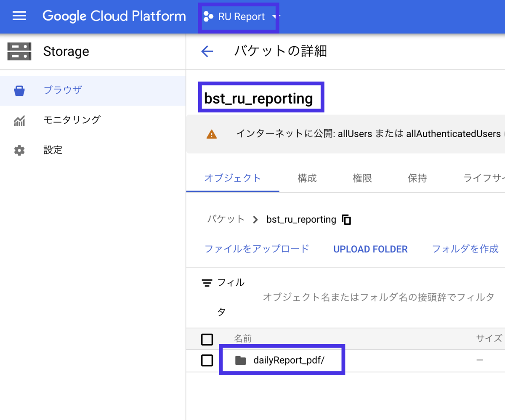This screenshot has height=420, width=505.
Task: Click the インターネットに公開 warning message
Action: (370, 134)
